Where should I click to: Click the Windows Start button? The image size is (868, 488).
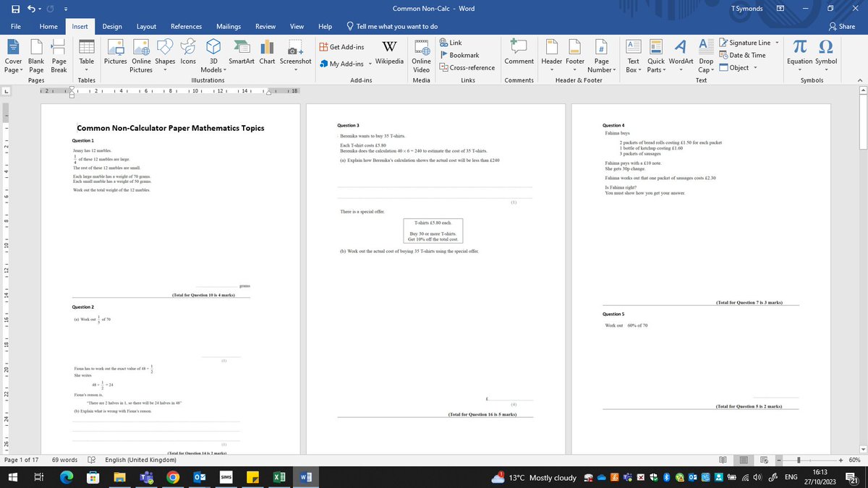(x=14, y=478)
